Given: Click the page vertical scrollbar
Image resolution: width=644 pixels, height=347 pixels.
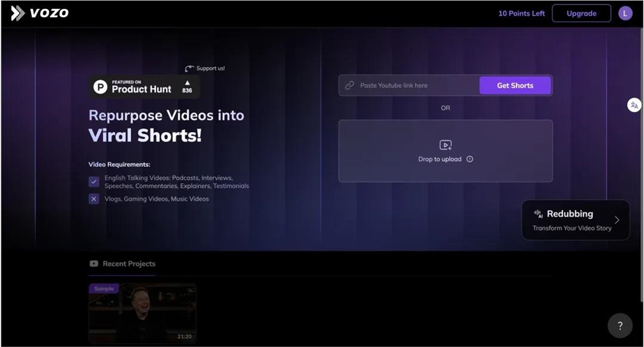Looking at the screenshot, I should coord(641,164).
